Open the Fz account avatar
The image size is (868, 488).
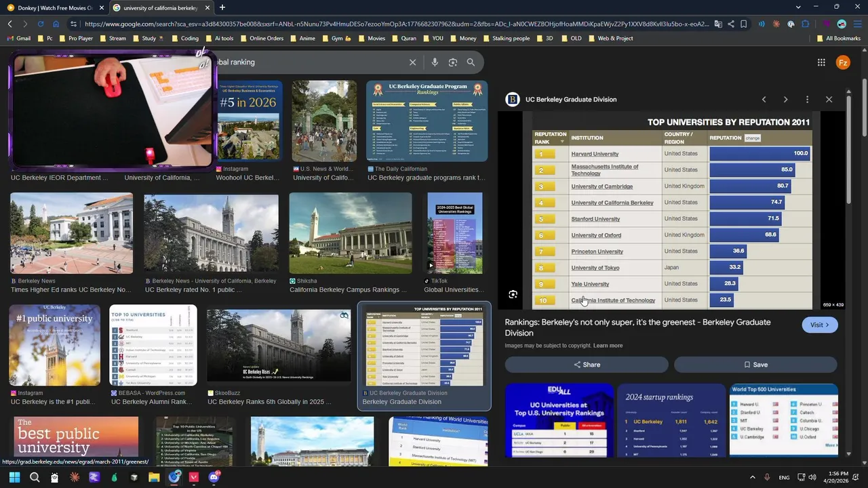click(x=843, y=62)
